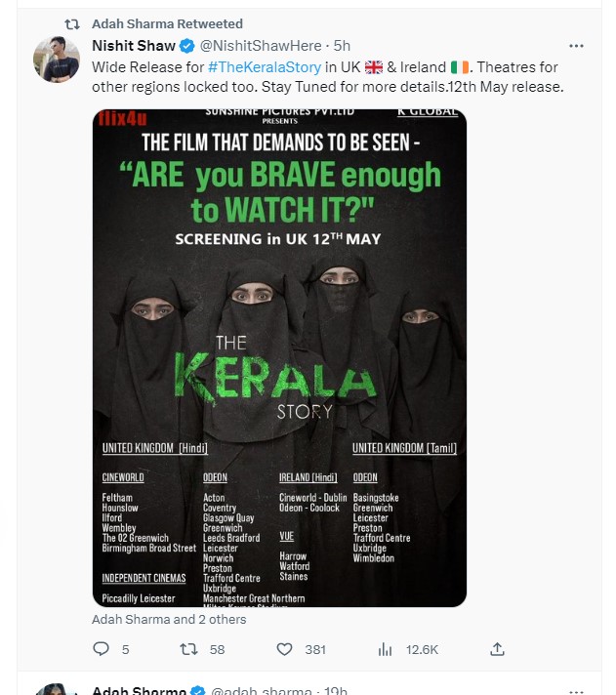This screenshot has height=695, width=616.
Task: Open "Adah Sharma Retweeted" link
Action: pos(167,23)
